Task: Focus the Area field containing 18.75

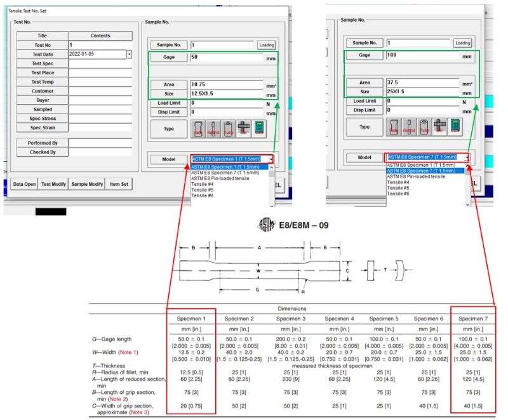Action: (227, 84)
